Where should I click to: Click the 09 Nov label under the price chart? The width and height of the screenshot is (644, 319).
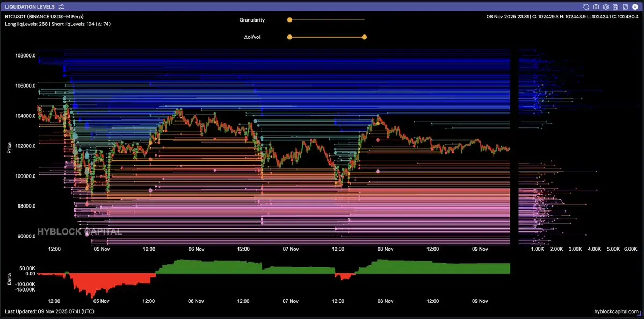click(480, 249)
